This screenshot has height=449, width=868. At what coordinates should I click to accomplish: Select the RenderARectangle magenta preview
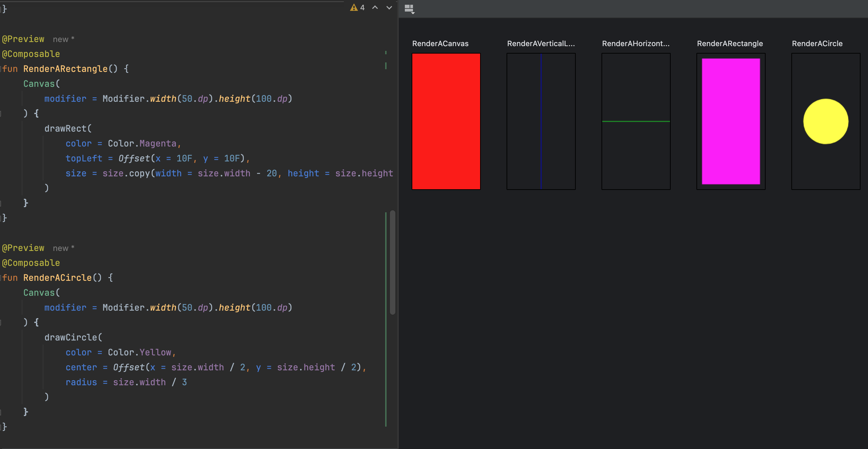pyautogui.click(x=731, y=121)
